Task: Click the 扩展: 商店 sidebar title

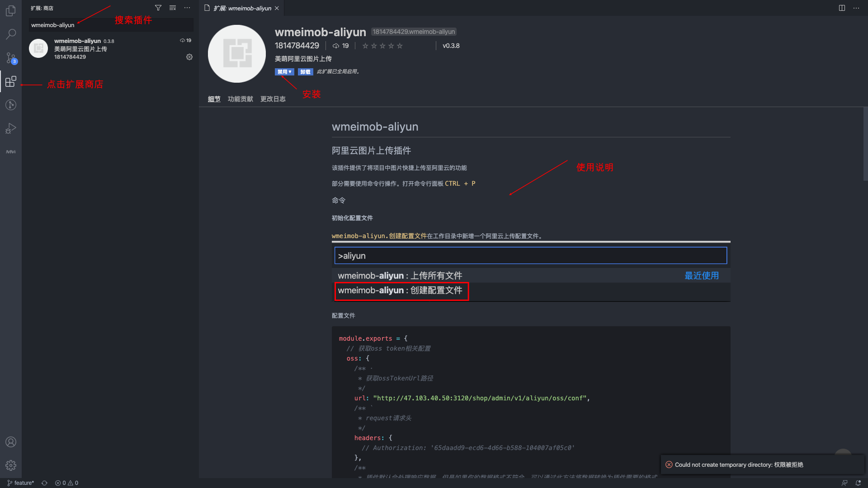Action: point(42,8)
